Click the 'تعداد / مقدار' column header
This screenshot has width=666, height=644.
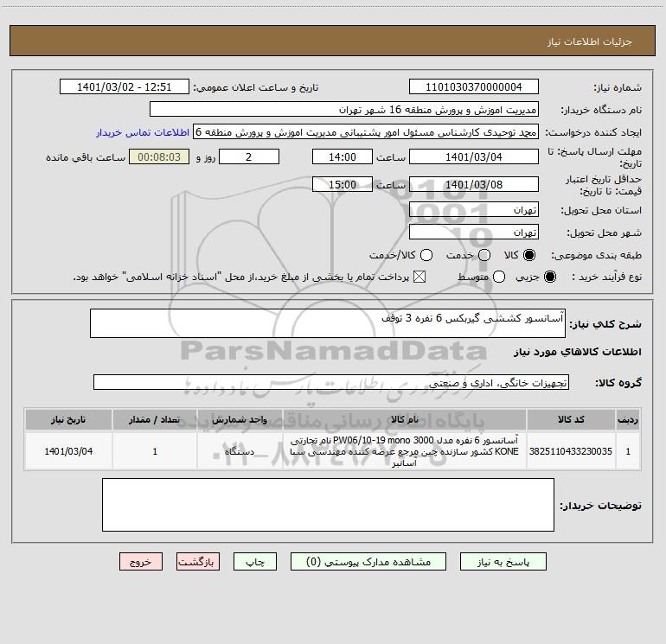[155, 419]
